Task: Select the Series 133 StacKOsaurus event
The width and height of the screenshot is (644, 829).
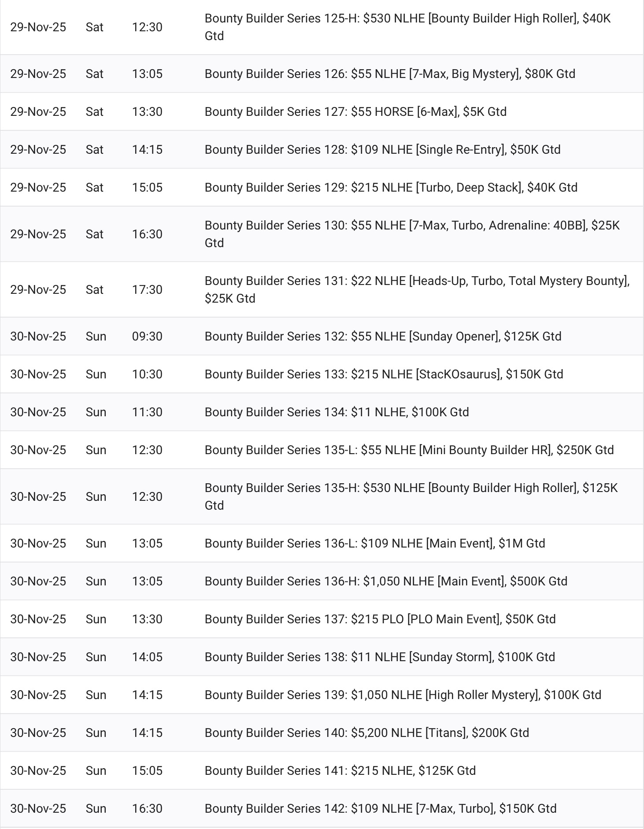Action: tap(384, 374)
